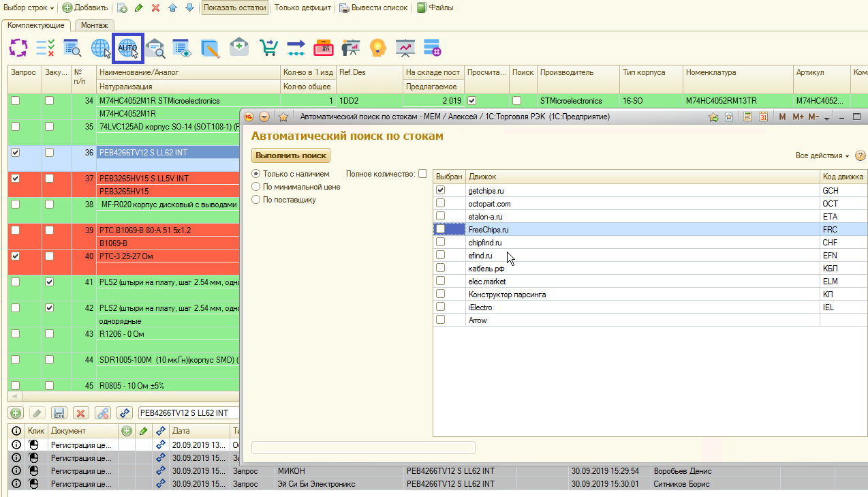Click the purple refresh arrows icon
The image size is (868, 497).
(18, 48)
